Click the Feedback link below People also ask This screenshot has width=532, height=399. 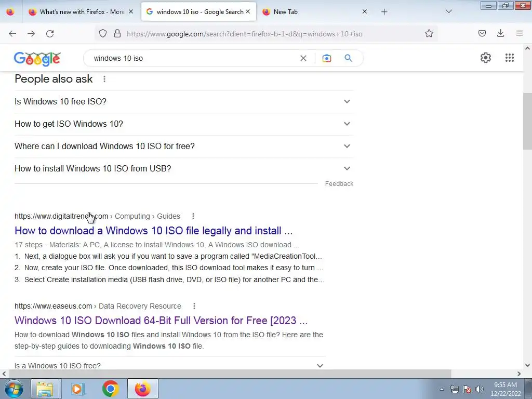[339, 184]
